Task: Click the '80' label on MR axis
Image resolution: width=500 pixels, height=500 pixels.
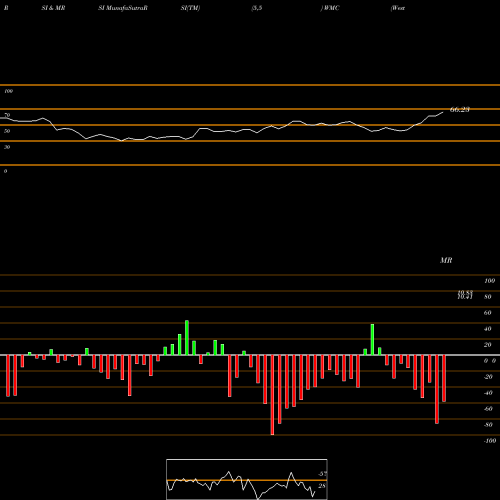Action: tap(488, 297)
